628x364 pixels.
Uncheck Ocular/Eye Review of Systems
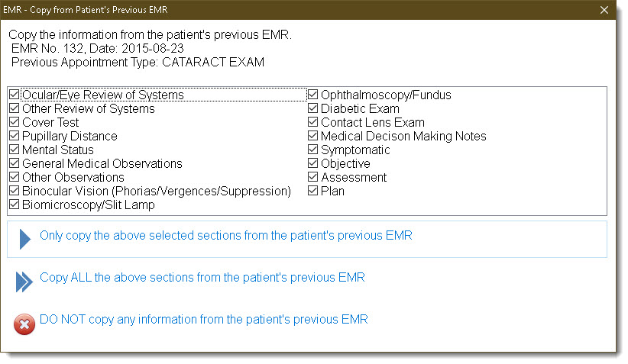pos(14,95)
